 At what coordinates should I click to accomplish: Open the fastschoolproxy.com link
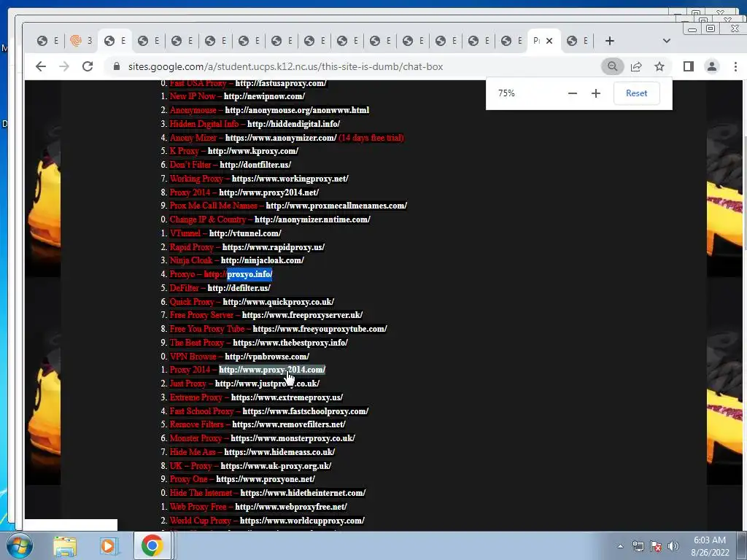tap(306, 411)
